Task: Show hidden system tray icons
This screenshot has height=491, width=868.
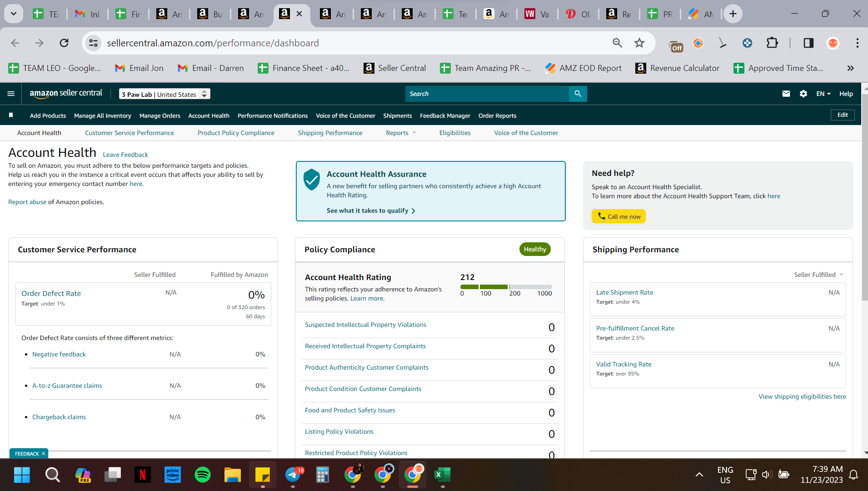Action: pos(699,475)
